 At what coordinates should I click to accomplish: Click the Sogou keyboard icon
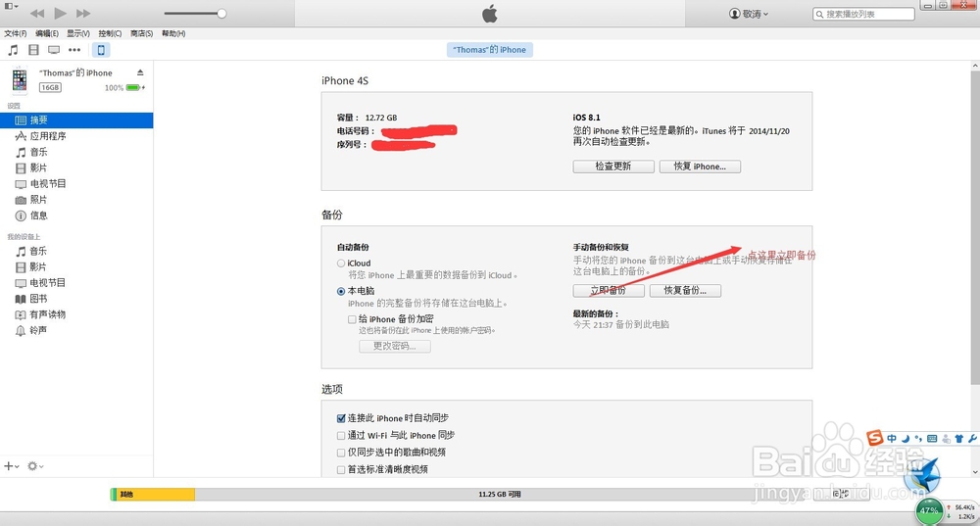click(x=932, y=439)
